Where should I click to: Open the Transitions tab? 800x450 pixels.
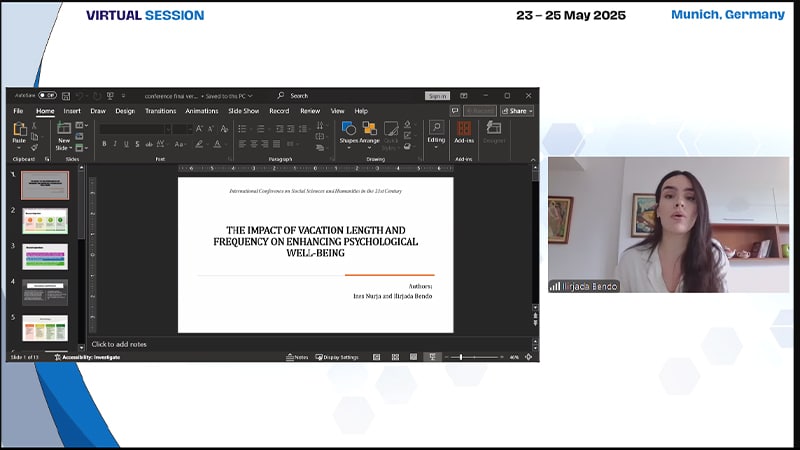pos(160,111)
